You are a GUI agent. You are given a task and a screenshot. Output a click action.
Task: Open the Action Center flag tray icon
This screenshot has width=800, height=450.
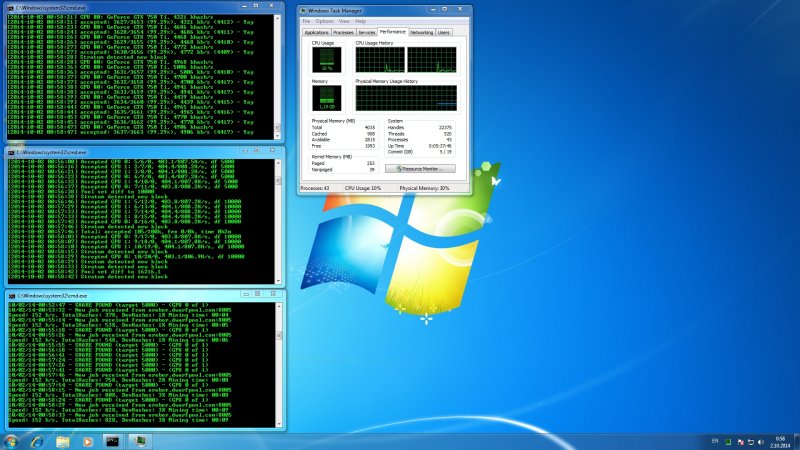[x=741, y=442]
